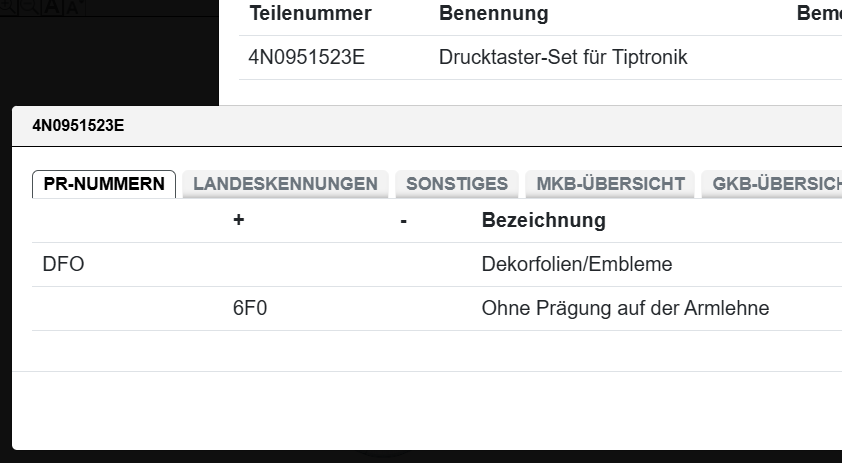Click the plus (+) column header

(238, 220)
